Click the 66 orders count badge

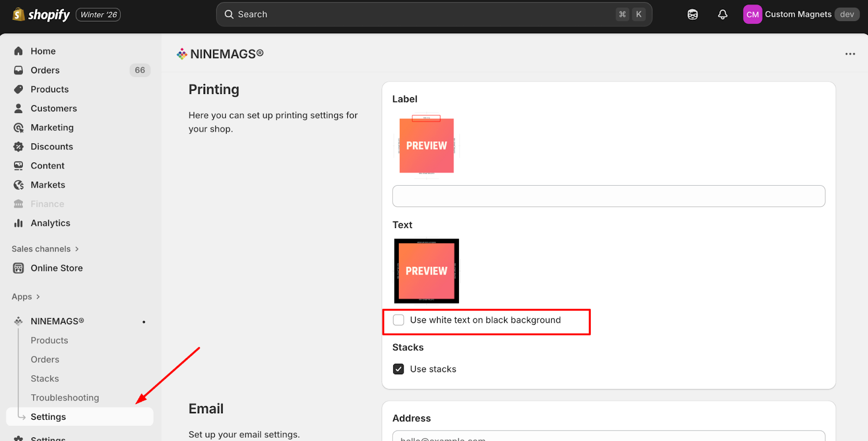point(140,70)
